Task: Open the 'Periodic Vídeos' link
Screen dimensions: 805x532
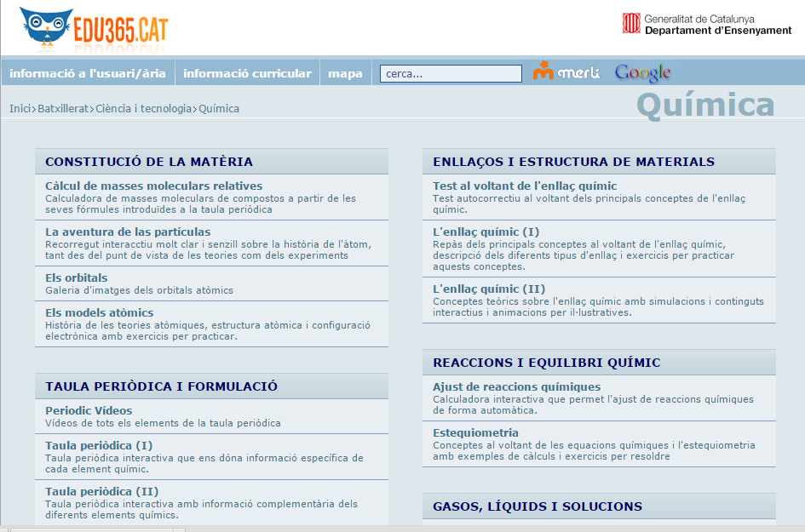Action: (x=89, y=410)
